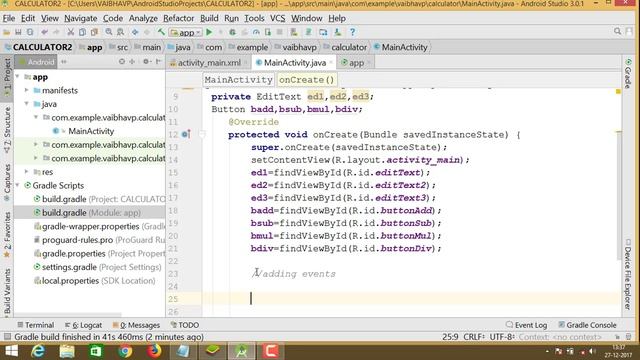Click the Search Everywhere magnifier icon

click(617, 32)
